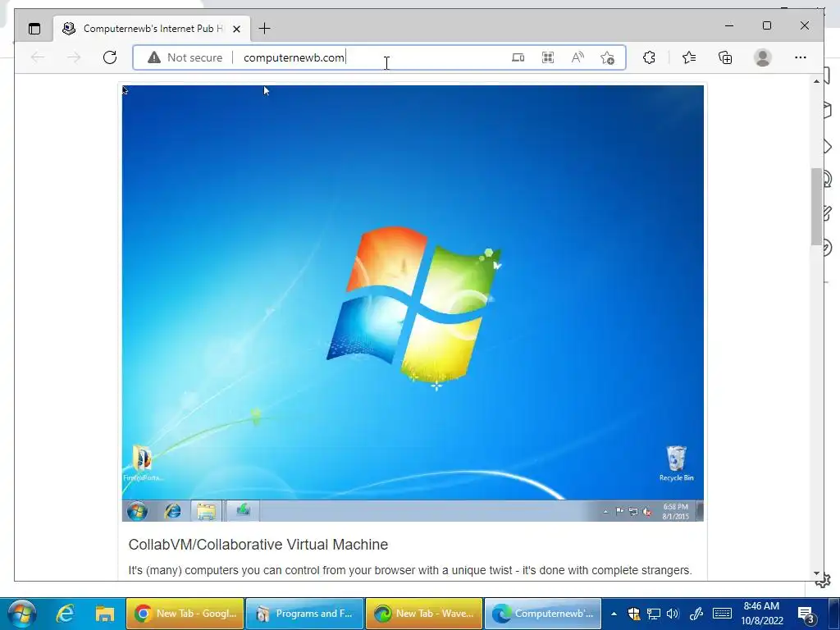Screen dimensions: 840x630
Task: Refresh the page with the reload icon
Action: [x=110, y=57]
